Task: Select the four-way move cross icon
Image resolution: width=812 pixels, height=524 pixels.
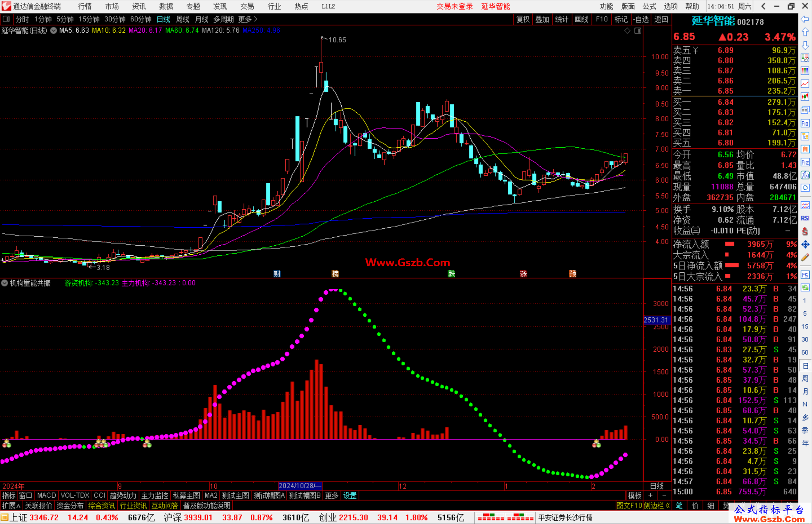Action: tap(805, 245)
